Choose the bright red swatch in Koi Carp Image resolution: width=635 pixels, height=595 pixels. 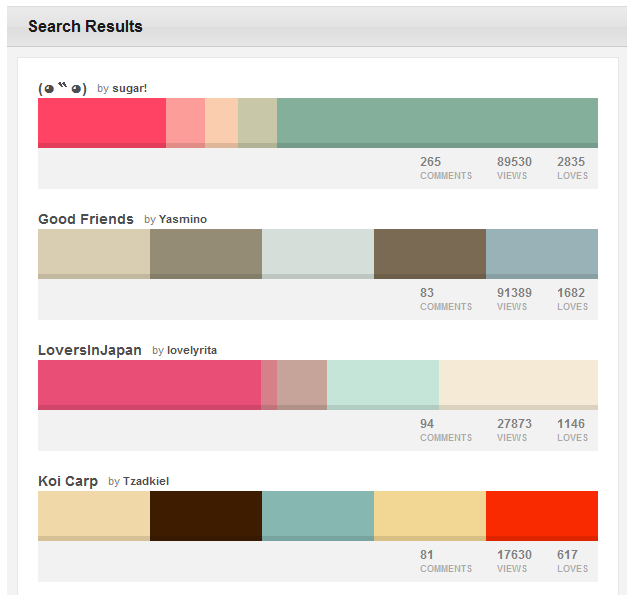click(542, 516)
